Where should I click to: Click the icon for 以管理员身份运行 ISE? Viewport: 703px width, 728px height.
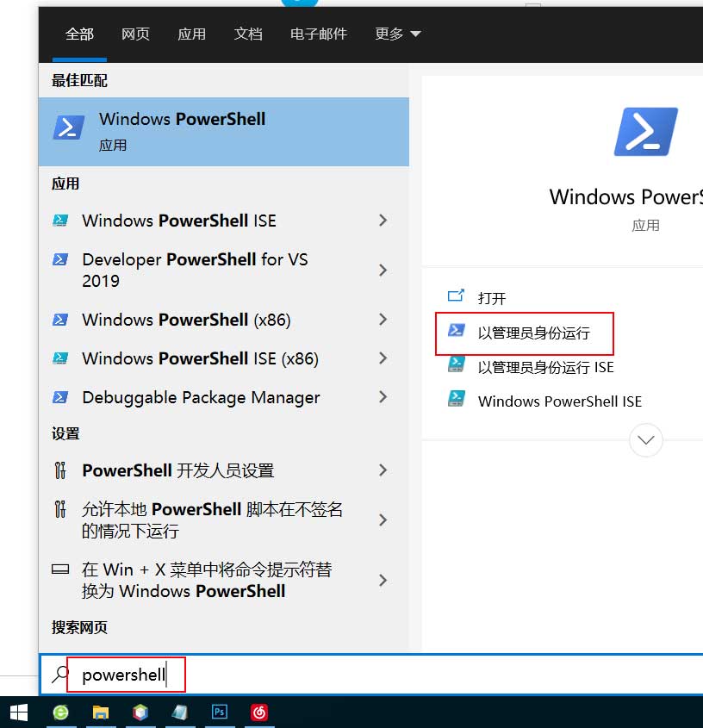(457, 364)
